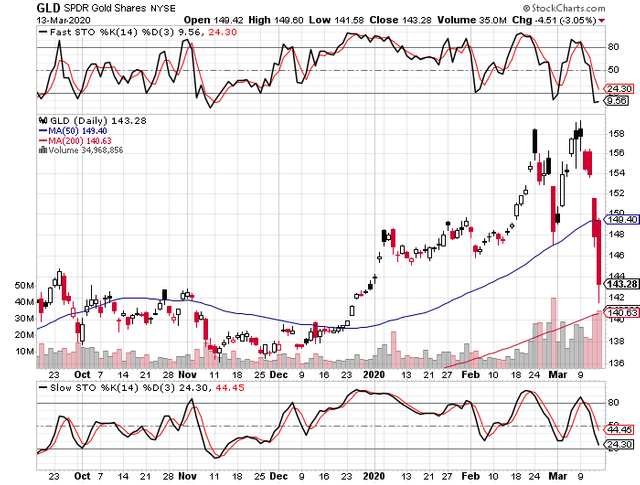Click the 24.30 tag on Slow STO axis

tap(619, 445)
